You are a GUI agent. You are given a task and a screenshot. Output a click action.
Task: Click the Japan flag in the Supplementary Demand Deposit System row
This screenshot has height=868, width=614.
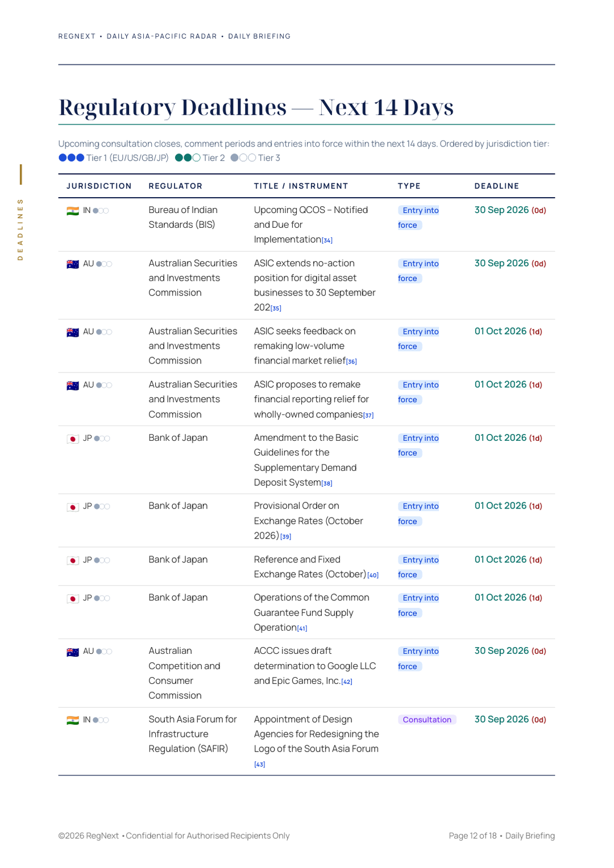pos(73,439)
